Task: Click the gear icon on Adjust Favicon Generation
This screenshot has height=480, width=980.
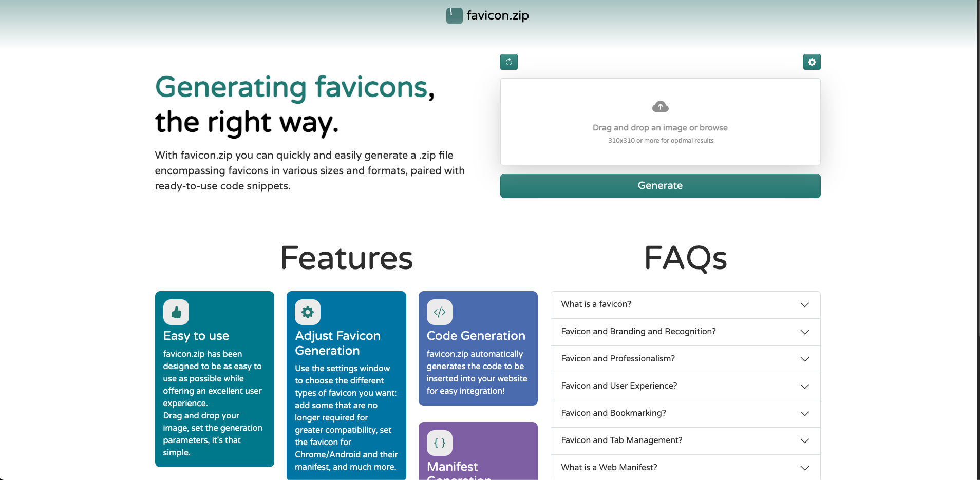Action: (308, 312)
